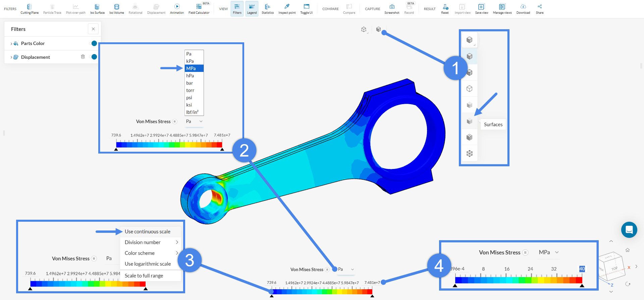
Task: Toggle the Parts Color filter visibility
Action: pos(94,43)
